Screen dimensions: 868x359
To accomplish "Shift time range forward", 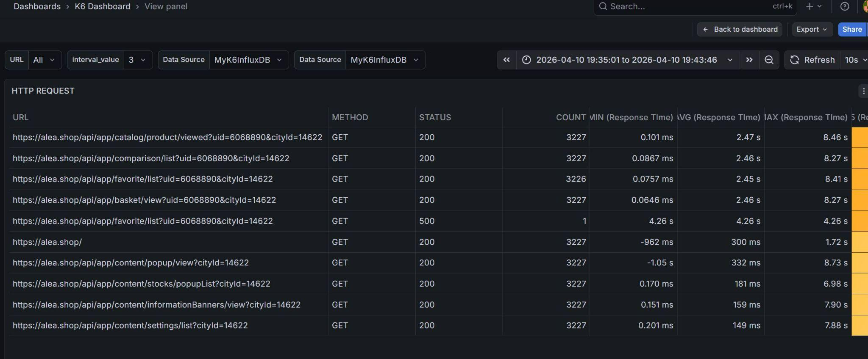I will tap(749, 60).
